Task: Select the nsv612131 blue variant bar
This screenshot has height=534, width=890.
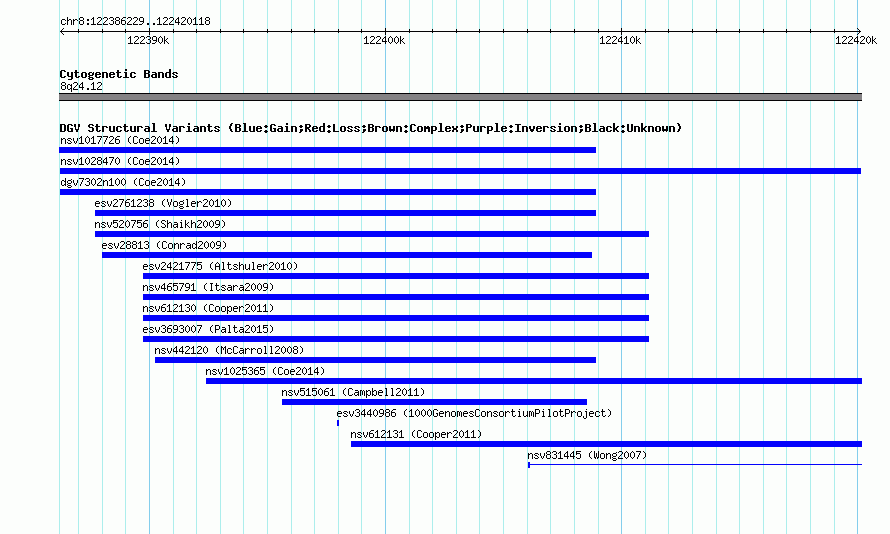Action: 606,444
